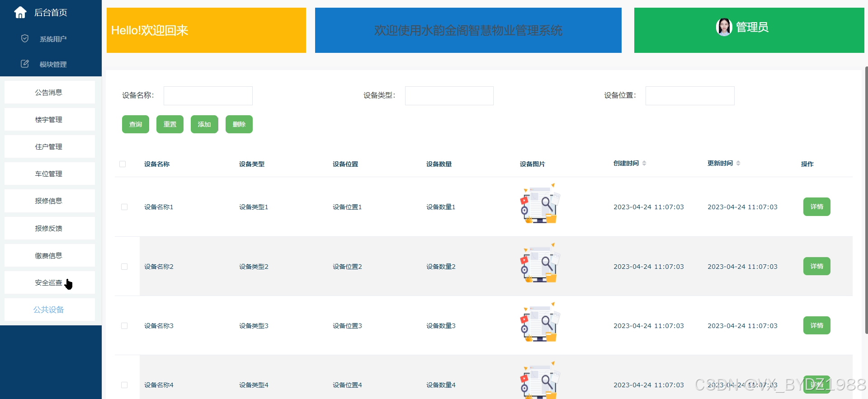Open 后台首页 in the sidebar
This screenshot has height=399, width=868.
point(51,13)
